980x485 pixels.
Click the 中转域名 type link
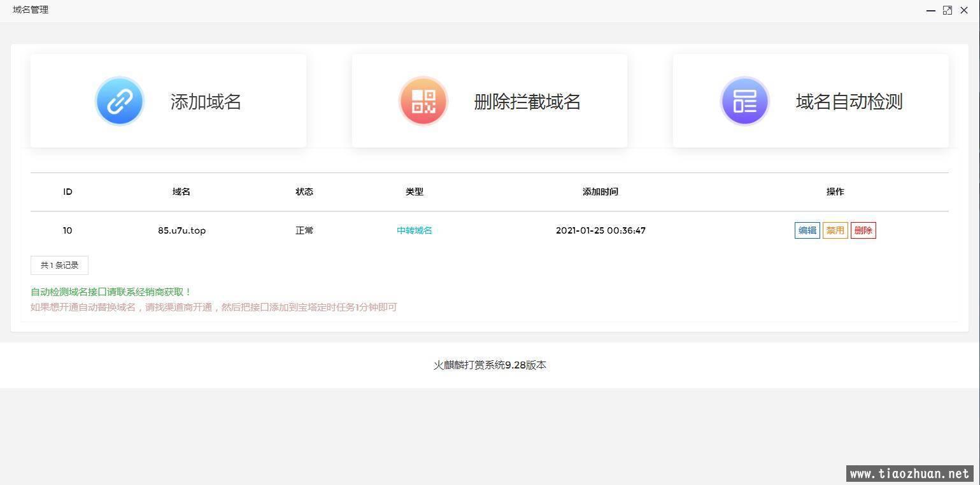pos(415,230)
